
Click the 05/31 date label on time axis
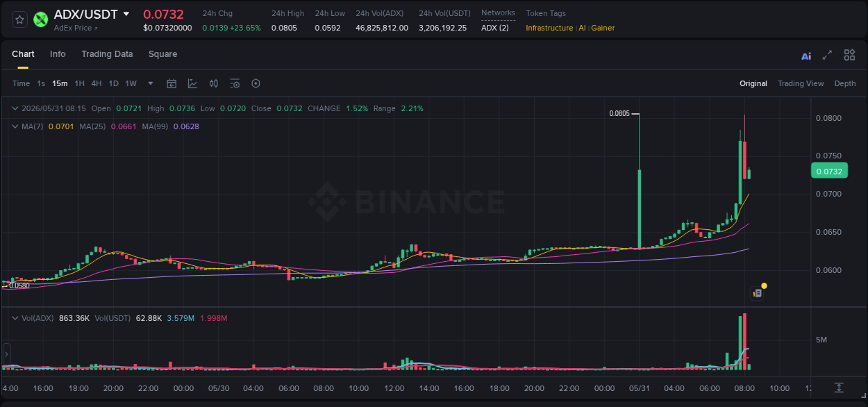point(639,388)
